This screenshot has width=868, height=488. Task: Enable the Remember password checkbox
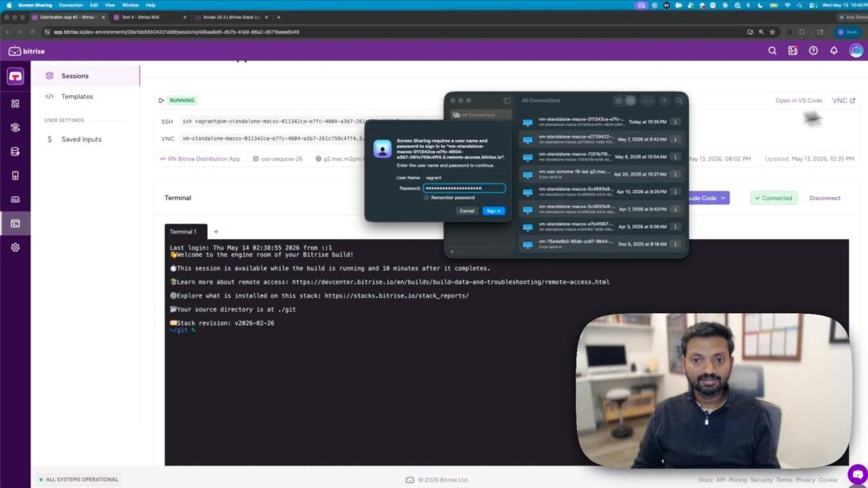427,198
